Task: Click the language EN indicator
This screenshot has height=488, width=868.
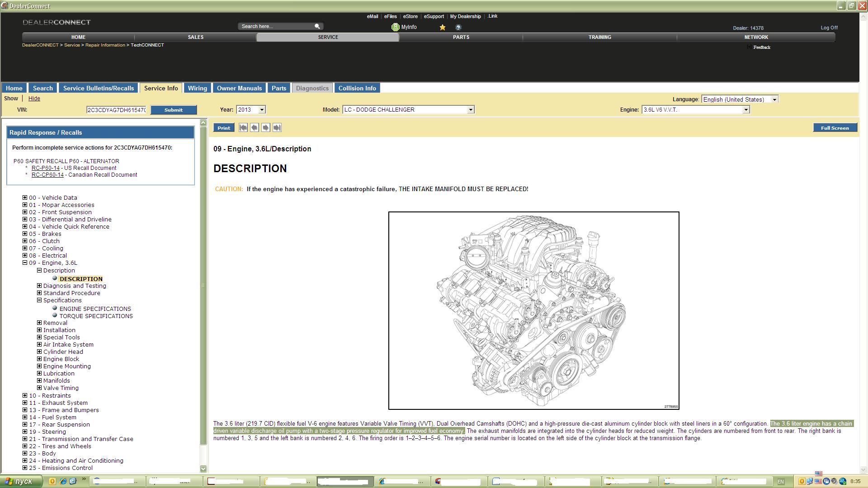Action: pos(781,482)
